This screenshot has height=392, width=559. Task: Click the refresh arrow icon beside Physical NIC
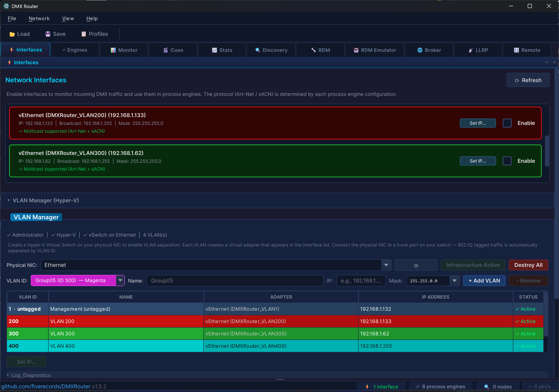pos(416,265)
